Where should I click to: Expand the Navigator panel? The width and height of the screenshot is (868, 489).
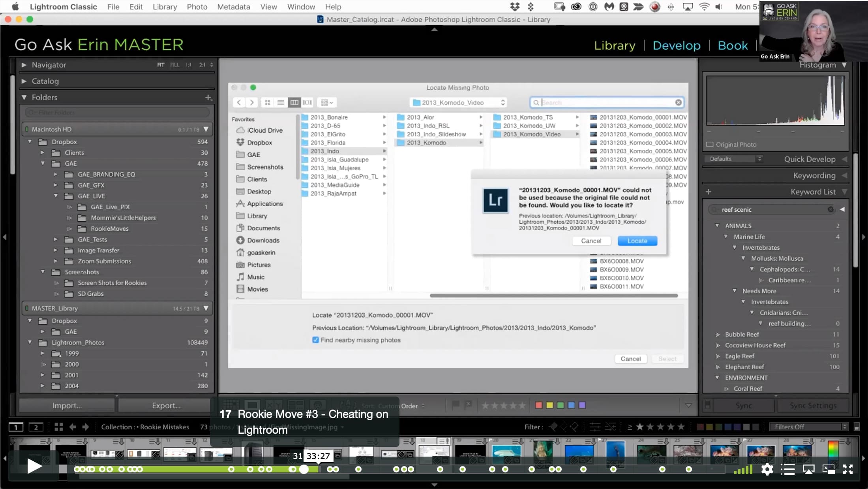(x=24, y=65)
